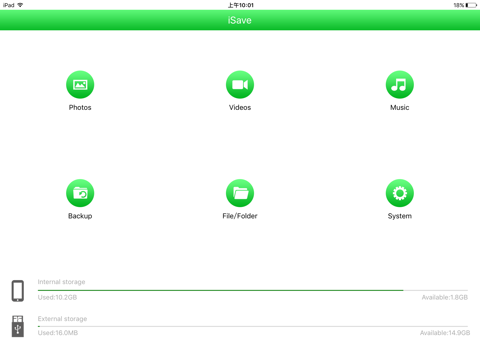The width and height of the screenshot is (480, 360).
Task: Tap the battery indicator icon
Action: pyautogui.click(x=472, y=5)
